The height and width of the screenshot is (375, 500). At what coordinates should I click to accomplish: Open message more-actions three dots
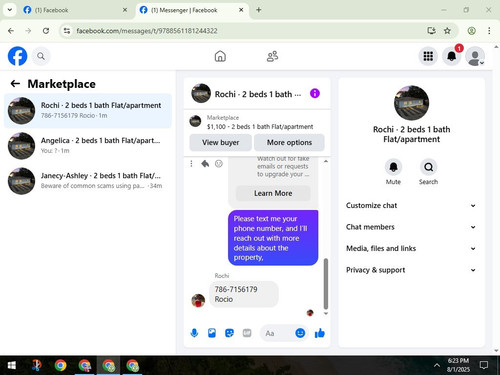pos(191,164)
